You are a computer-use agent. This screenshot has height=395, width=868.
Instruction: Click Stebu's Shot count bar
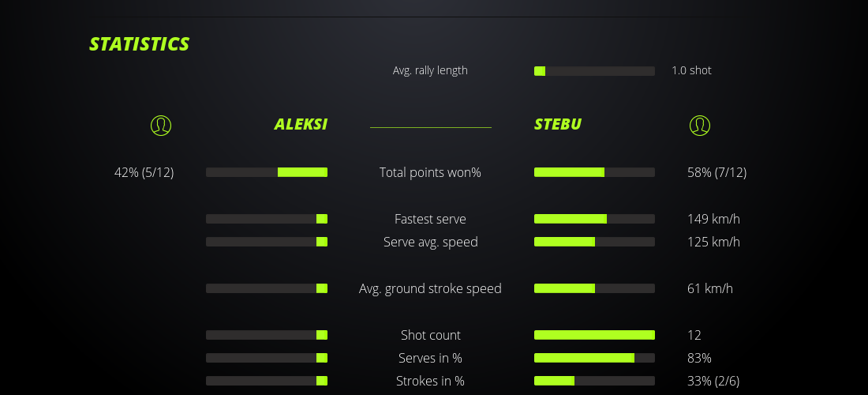pos(594,335)
